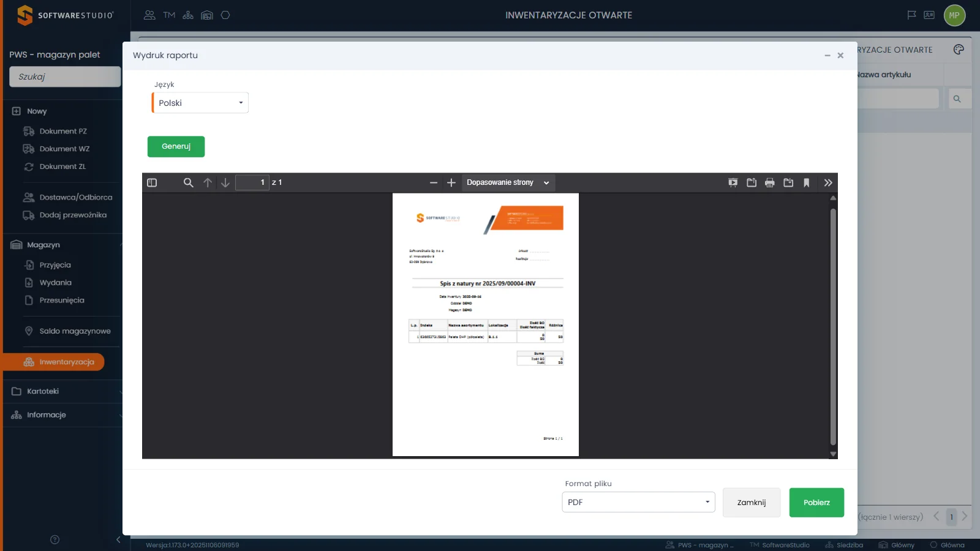
Task: Open a file in the PDF viewer
Action: (752, 182)
